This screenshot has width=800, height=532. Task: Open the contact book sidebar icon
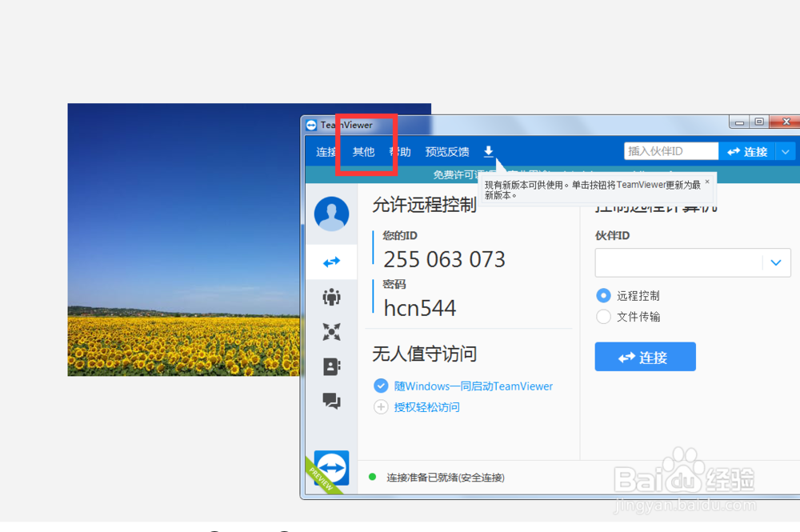coord(332,366)
